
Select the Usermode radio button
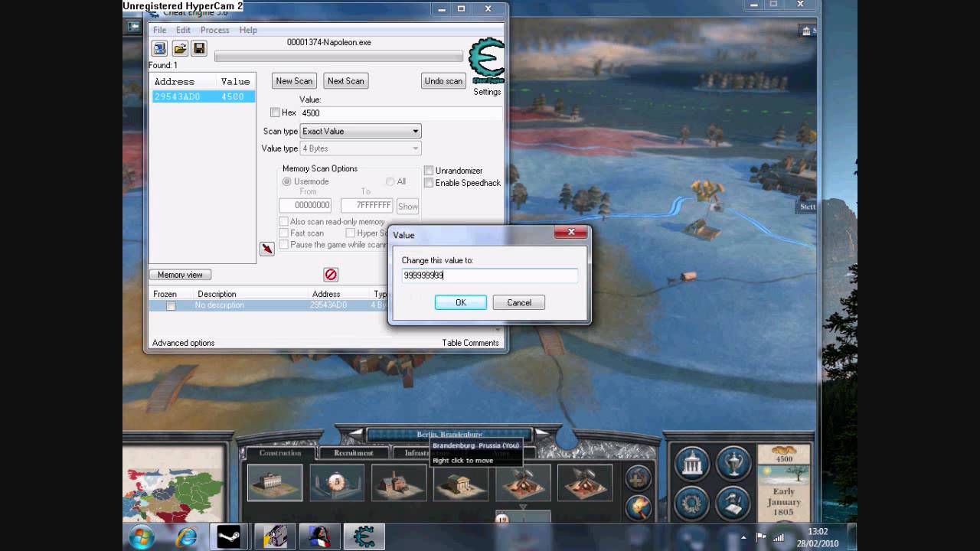pyautogui.click(x=287, y=181)
